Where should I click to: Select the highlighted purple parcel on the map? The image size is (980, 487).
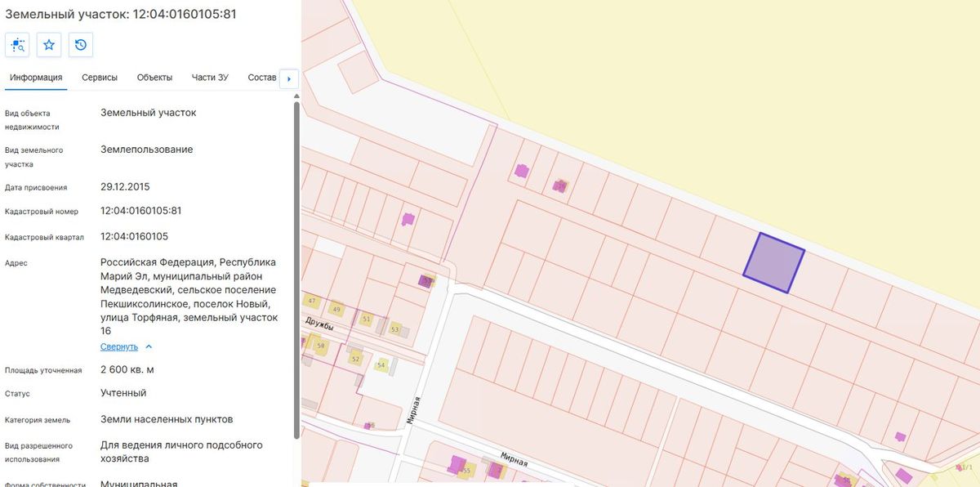pos(773,263)
